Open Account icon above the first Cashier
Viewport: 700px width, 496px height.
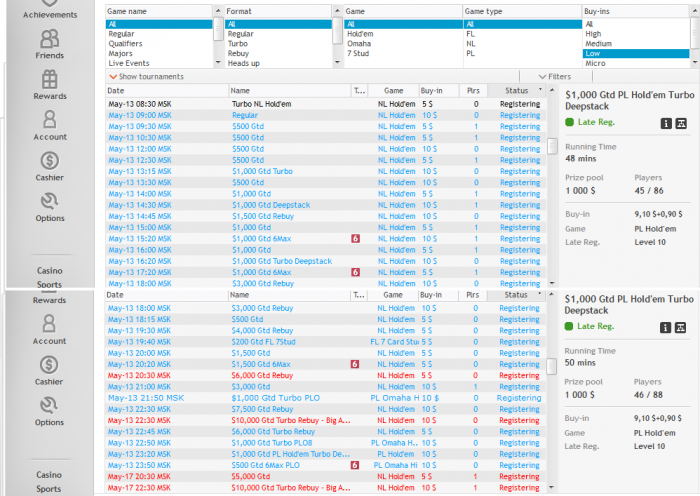point(50,120)
